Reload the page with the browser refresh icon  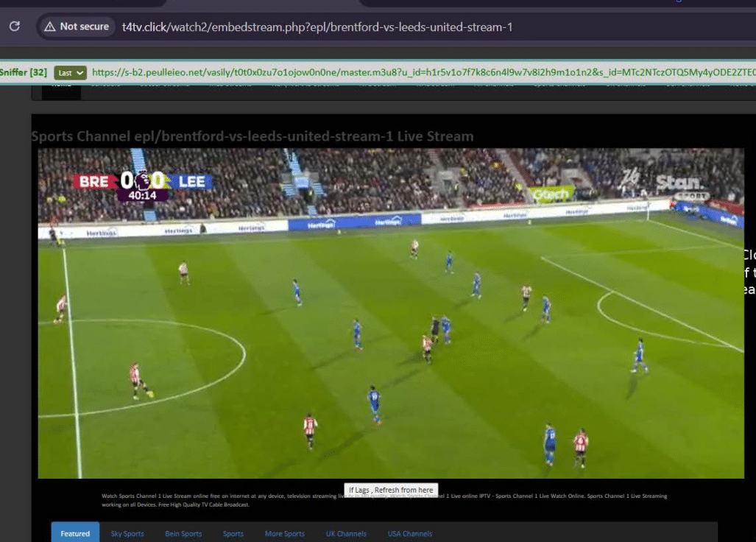(14, 27)
